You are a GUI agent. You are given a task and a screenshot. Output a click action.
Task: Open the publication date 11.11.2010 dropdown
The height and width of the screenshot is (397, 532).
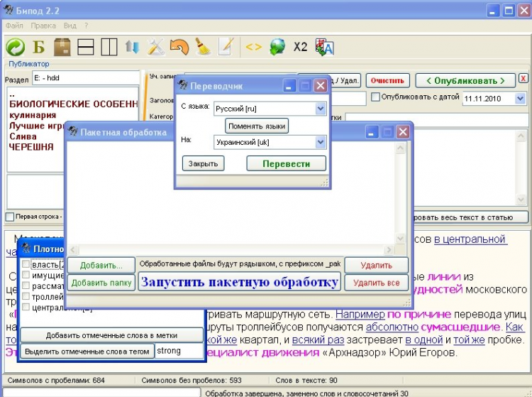tap(520, 99)
